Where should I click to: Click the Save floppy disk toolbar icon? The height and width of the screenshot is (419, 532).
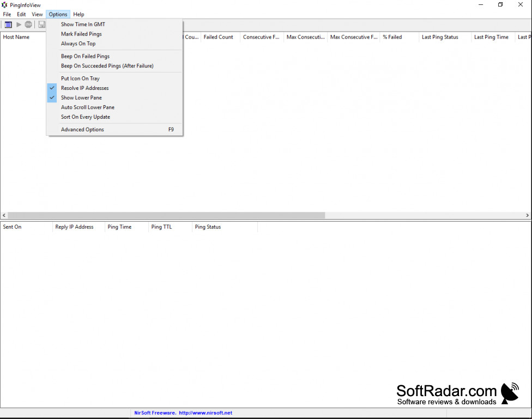42,25
